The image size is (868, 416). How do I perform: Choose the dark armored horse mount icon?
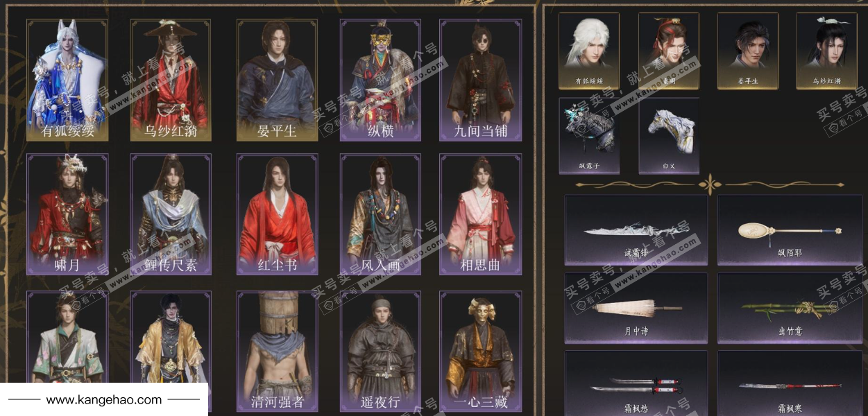tap(589, 136)
